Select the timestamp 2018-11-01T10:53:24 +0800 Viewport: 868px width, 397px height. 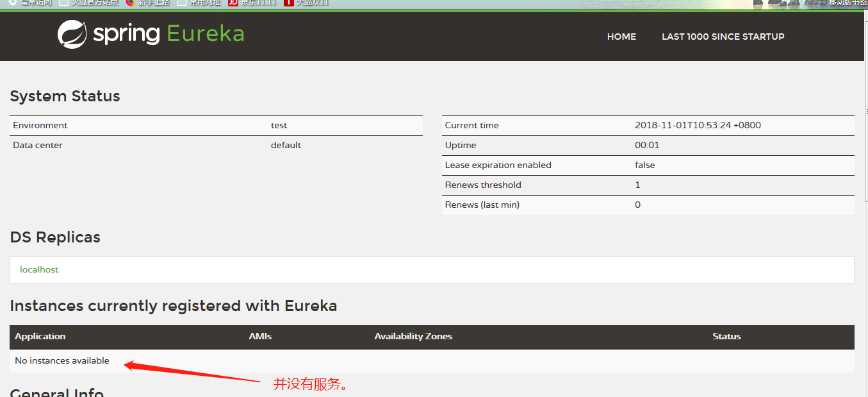click(x=698, y=125)
